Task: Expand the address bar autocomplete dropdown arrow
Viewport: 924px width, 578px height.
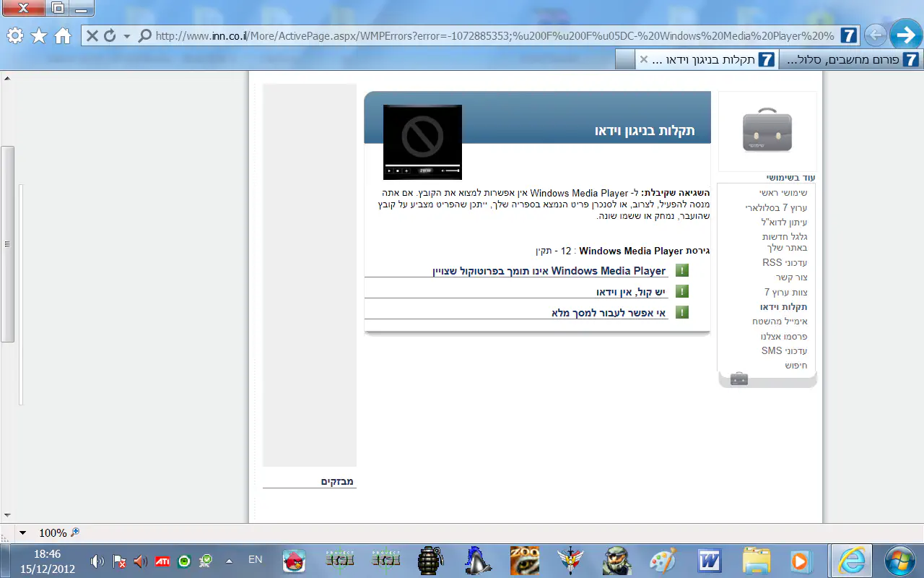Action: 127,35
